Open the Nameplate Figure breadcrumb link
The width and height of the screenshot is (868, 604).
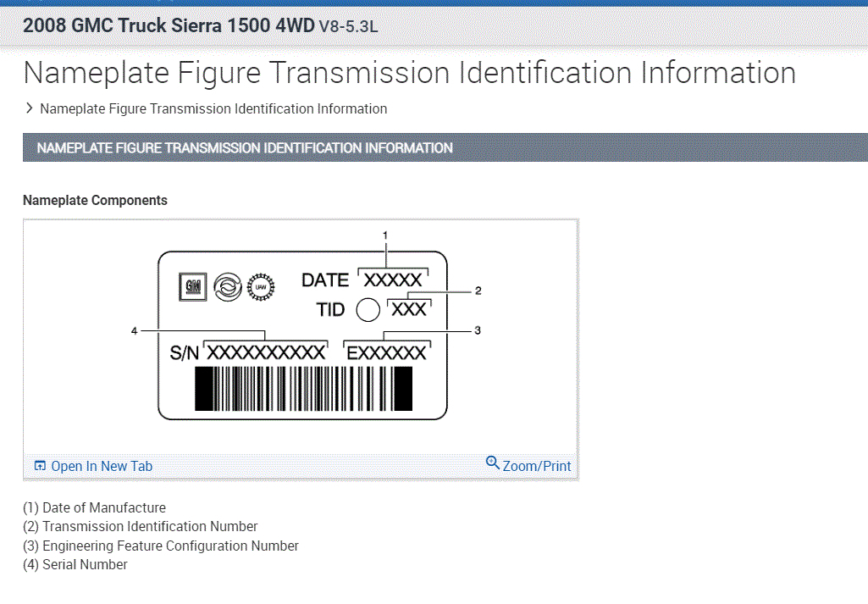[x=213, y=108]
